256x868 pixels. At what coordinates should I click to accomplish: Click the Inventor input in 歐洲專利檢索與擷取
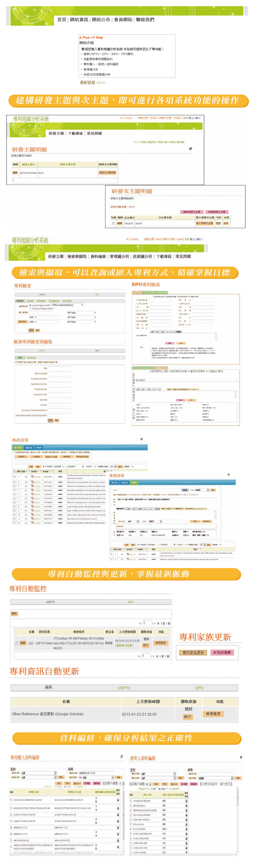pyautogui.click(x=59, y=405)
